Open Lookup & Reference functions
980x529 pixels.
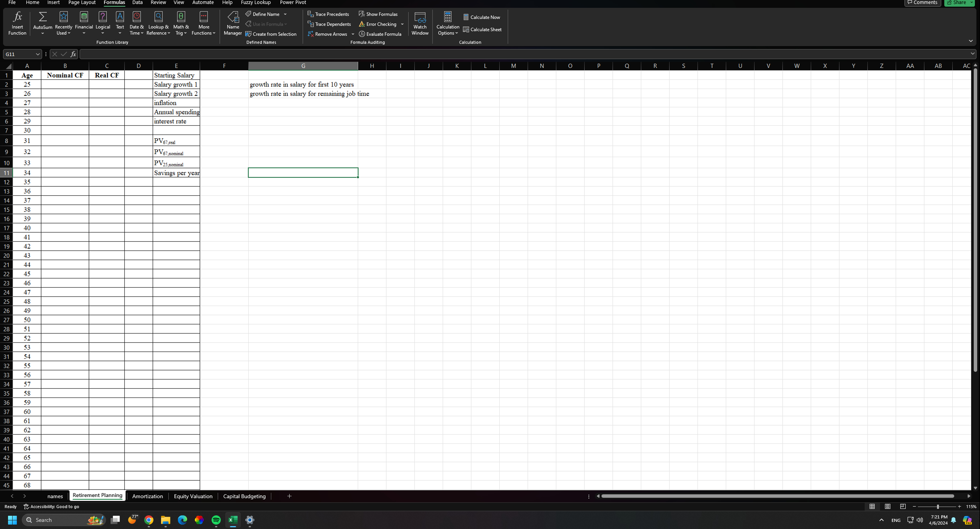point(158,23)
